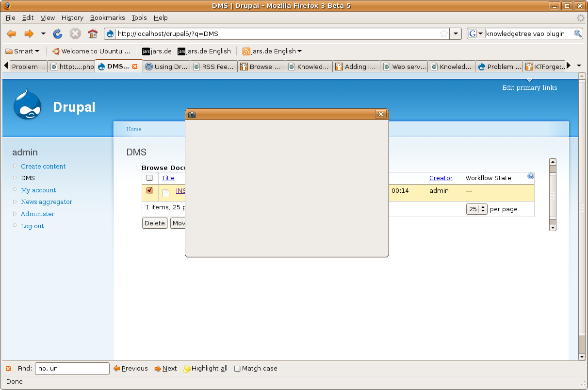The image size is (588, 390).
Task: Open the History menu
Action: (x=72, y=17)
